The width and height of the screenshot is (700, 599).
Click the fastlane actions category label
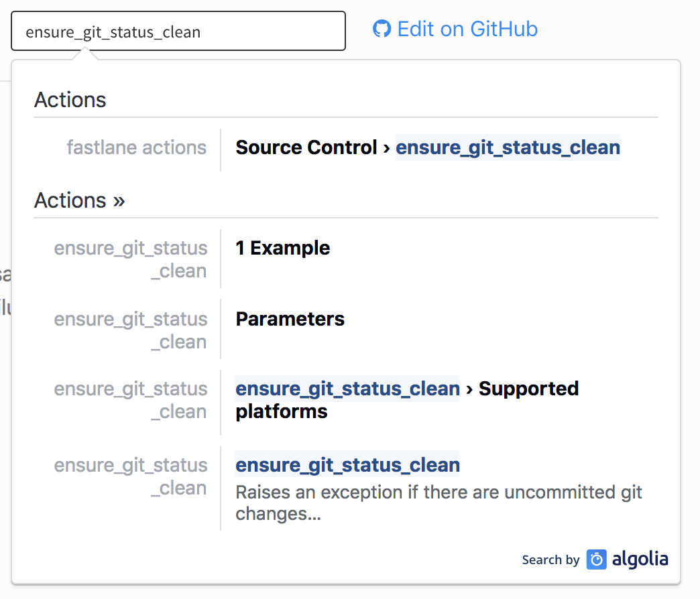tap(137, 147)
